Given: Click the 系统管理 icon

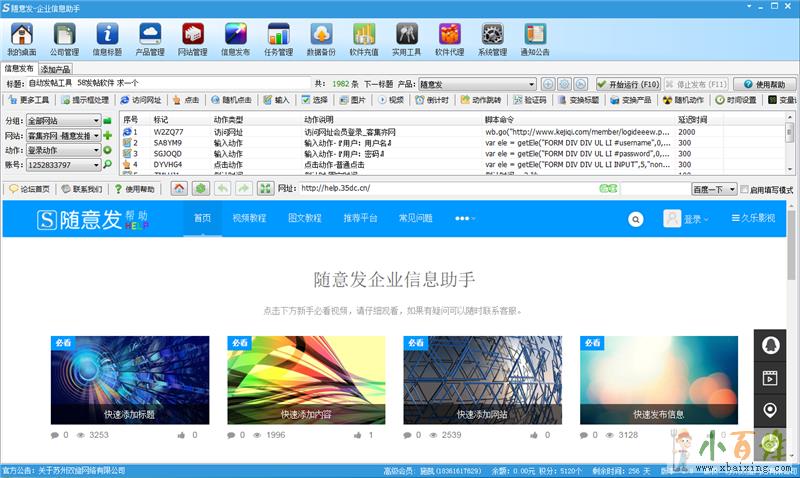Looking at the screenshot, I should coord(492,38).
